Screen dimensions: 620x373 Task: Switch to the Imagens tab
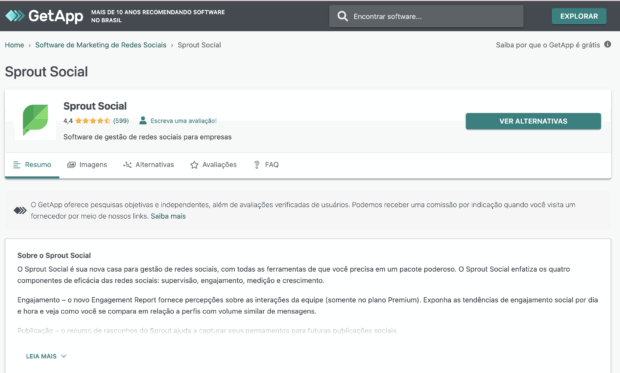(87, 165)
